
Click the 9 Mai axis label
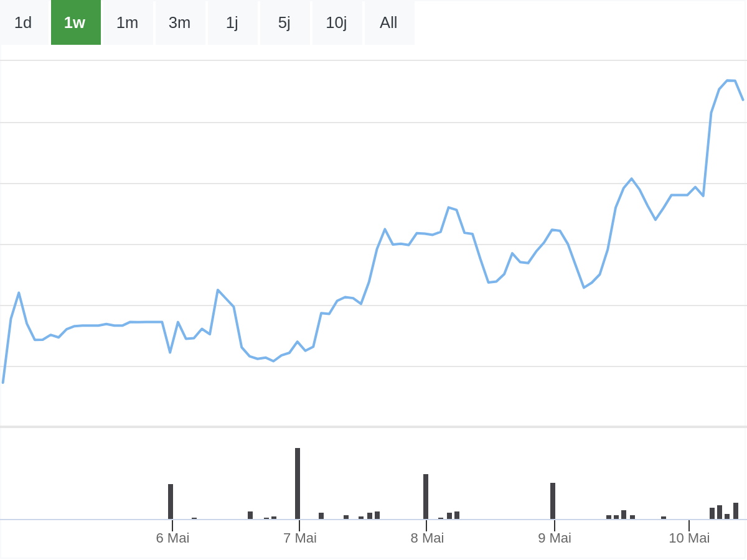pos(555,538)
